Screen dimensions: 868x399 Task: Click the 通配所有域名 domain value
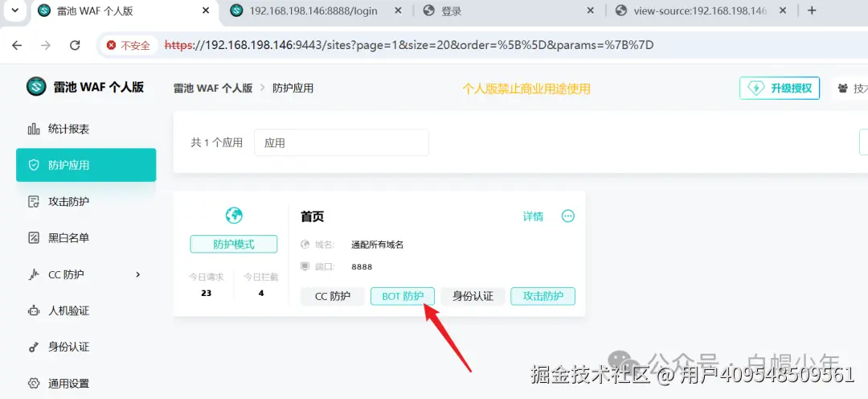pyautogui.click(x=378, y=245)
